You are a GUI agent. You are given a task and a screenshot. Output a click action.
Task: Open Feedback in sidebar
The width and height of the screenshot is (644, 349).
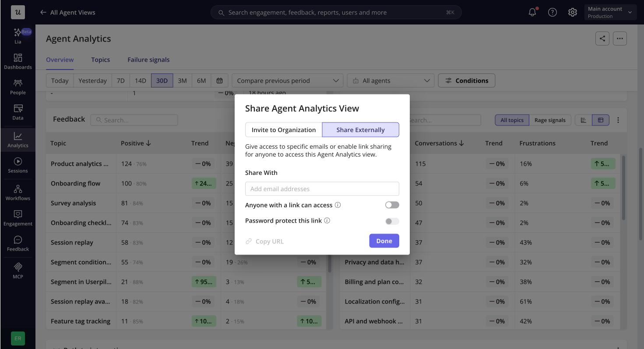(18, 244)
